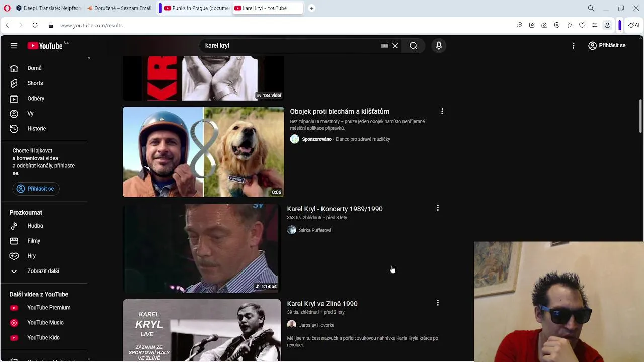Visit Šárka Pufferová channel

click(315, 230)
